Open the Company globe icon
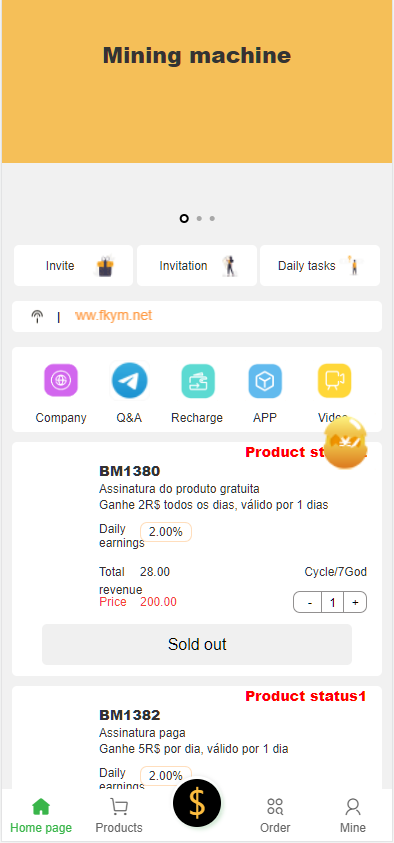The image size is (394, 843). (61, 381)
